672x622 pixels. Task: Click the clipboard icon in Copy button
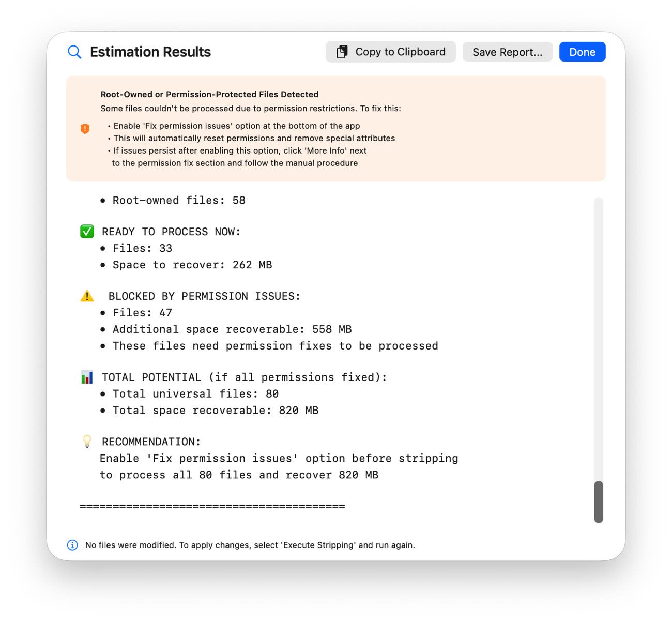(342, 52)
